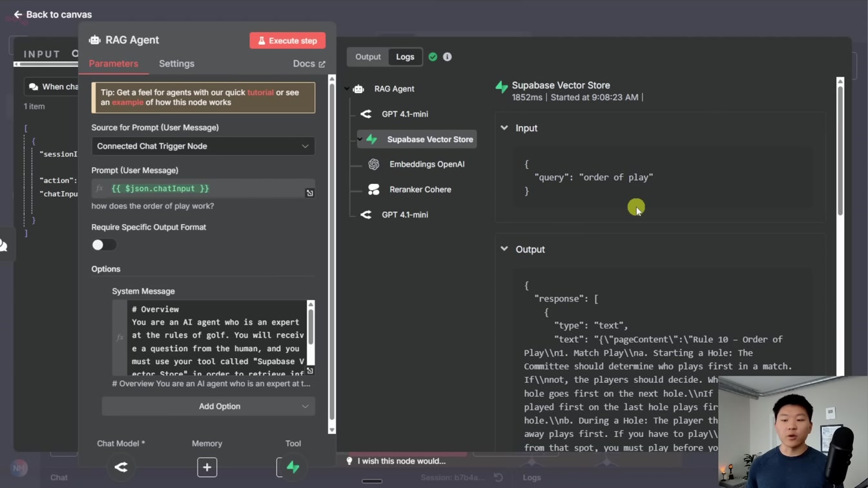Add a Memory sub-node with plus
The image size is (868, 488).
(x=207, y=467)
